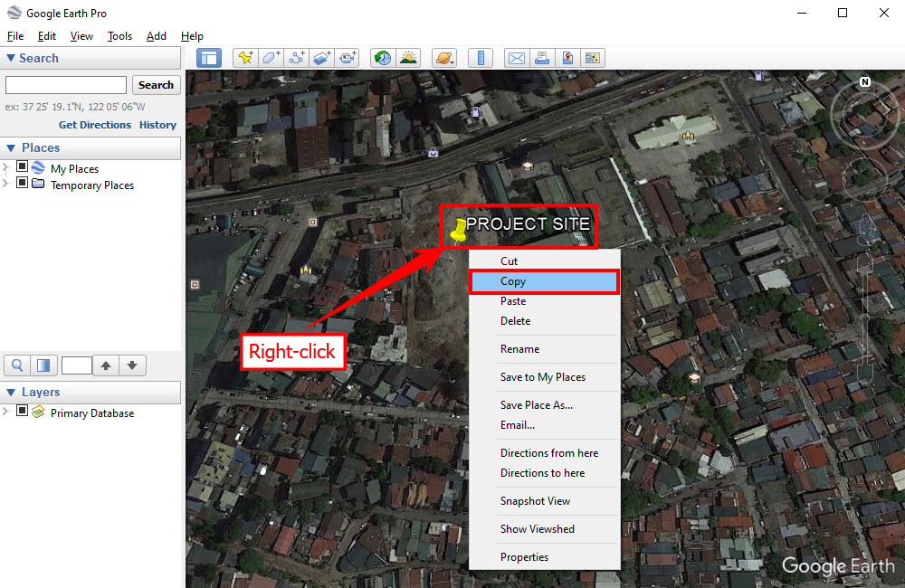Click the Search button
The image size is (905, 588).
[x=156, y=85]
